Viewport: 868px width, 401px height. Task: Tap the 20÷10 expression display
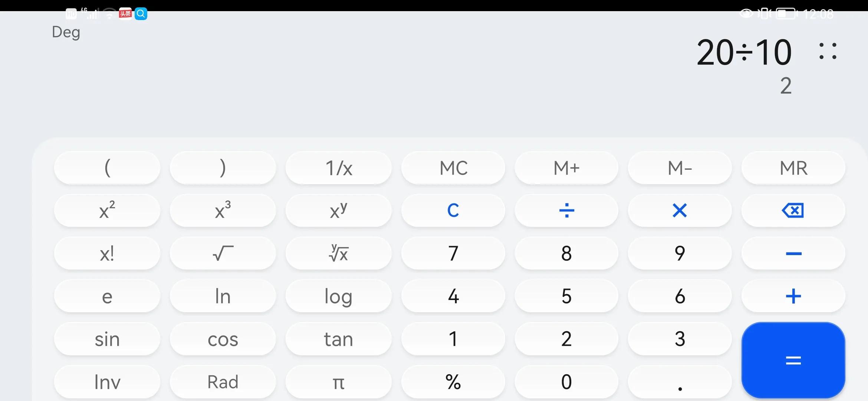[744, 53]
